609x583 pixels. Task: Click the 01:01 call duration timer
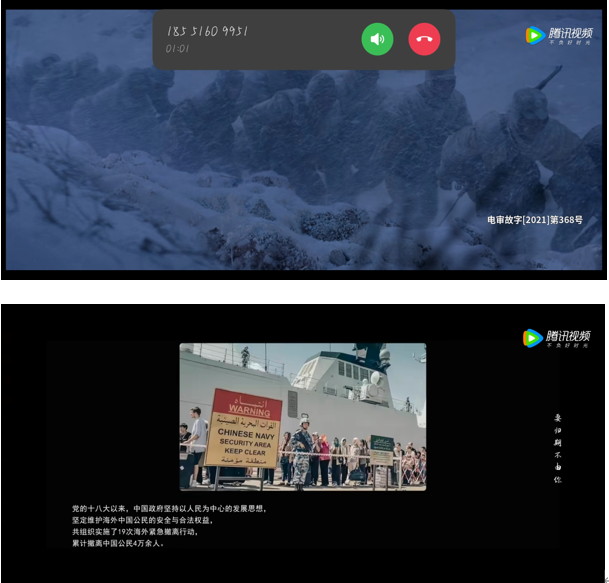(177, 48)
